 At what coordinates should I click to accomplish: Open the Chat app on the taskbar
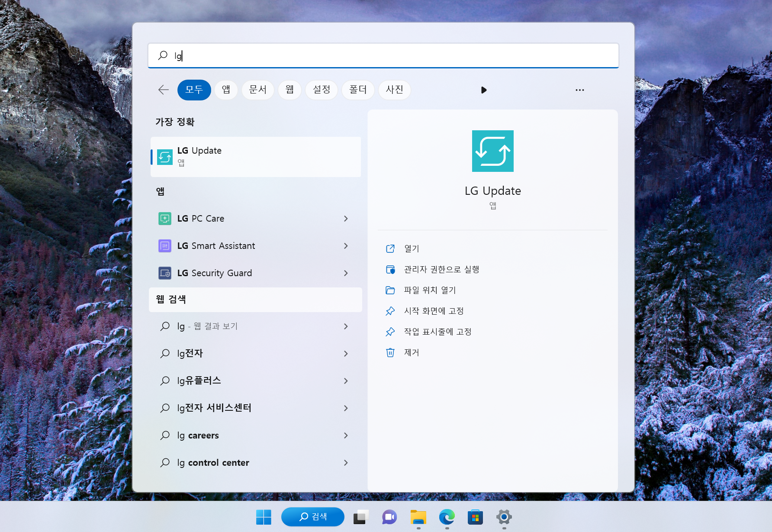(389, 517)
